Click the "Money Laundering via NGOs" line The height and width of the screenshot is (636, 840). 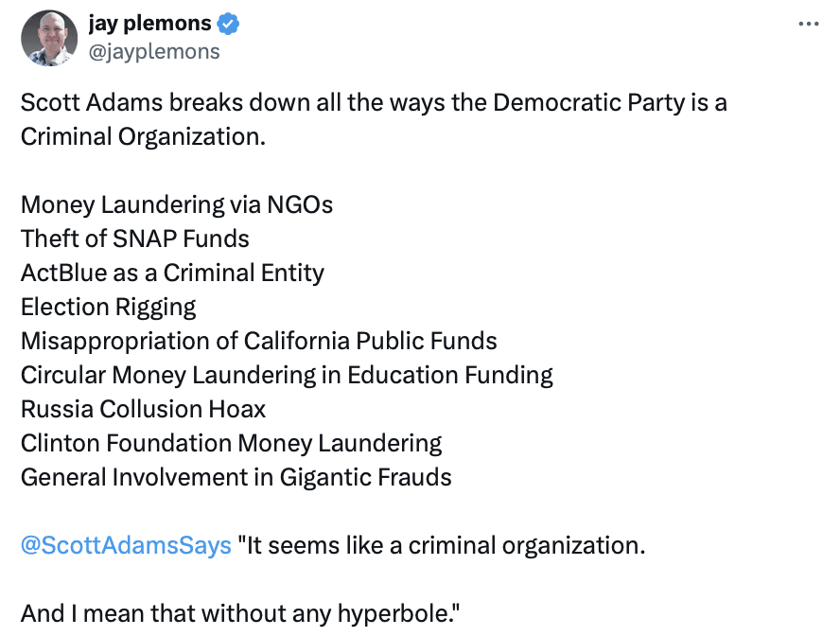pyautogui.click(x=177, y=204)
